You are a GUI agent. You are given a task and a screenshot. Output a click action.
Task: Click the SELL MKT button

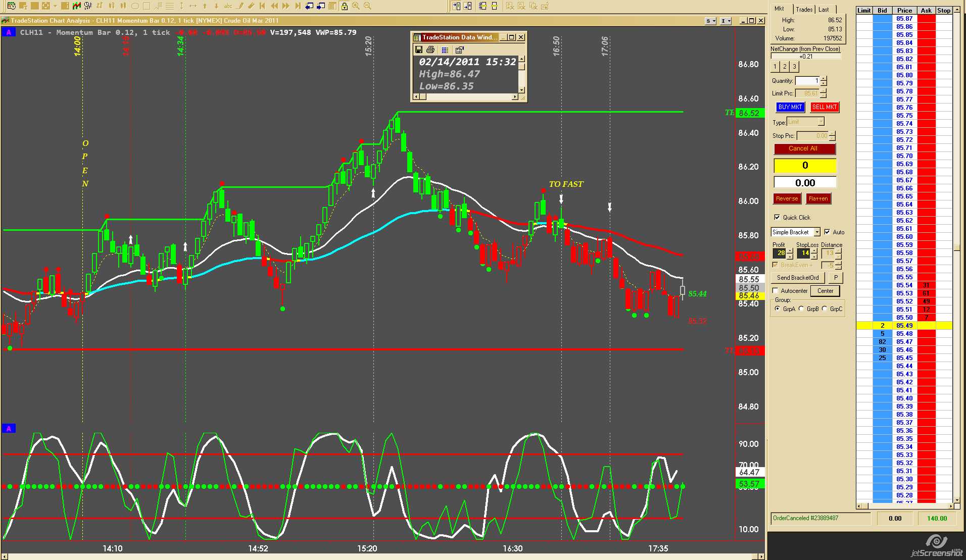tap(825, 107)
